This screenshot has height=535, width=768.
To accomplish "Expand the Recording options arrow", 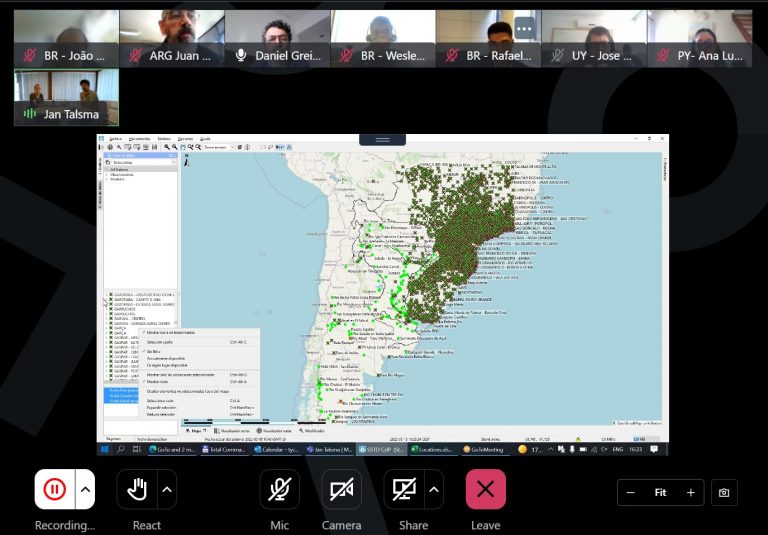I will point(85,489).
